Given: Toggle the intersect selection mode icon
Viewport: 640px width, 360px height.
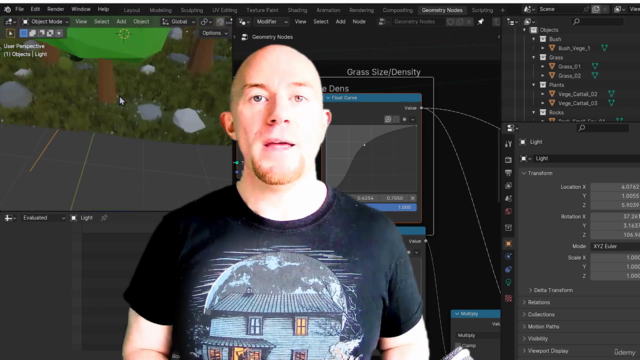Looking at the screenshot, I should tap(59, 33).
